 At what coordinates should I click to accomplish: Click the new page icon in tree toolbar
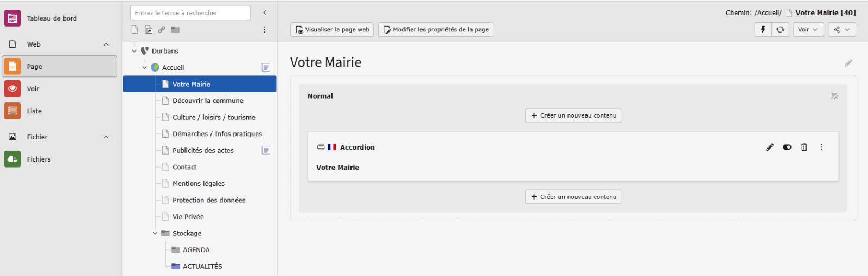pos(135,29)
